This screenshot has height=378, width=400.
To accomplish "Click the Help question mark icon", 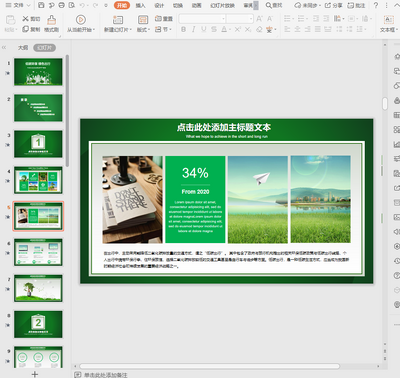I will (x=376, y=5).
